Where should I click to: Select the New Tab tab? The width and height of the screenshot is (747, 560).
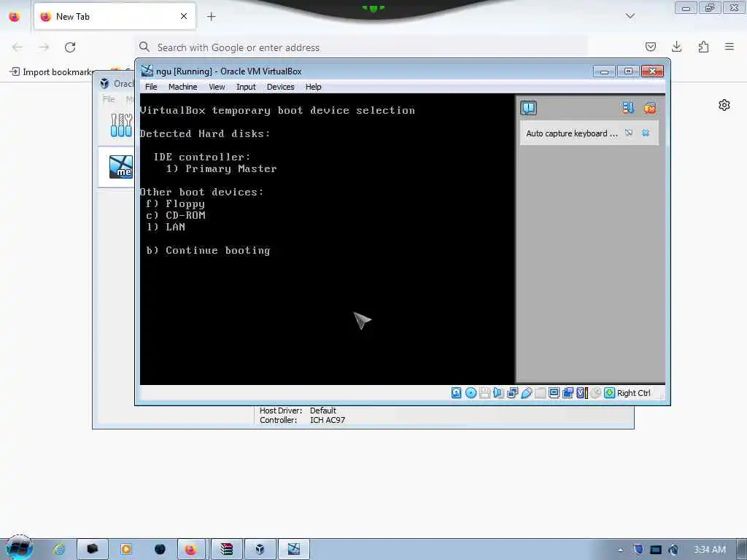(x=115, y=17)
